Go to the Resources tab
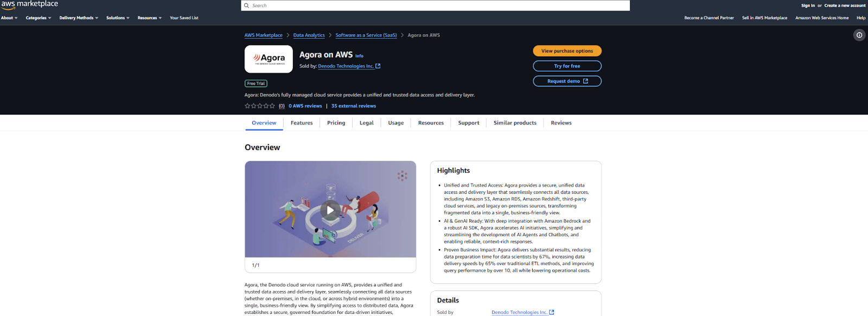Image resolution: width=868 pixels, height=316 pixels. [431, 123]
